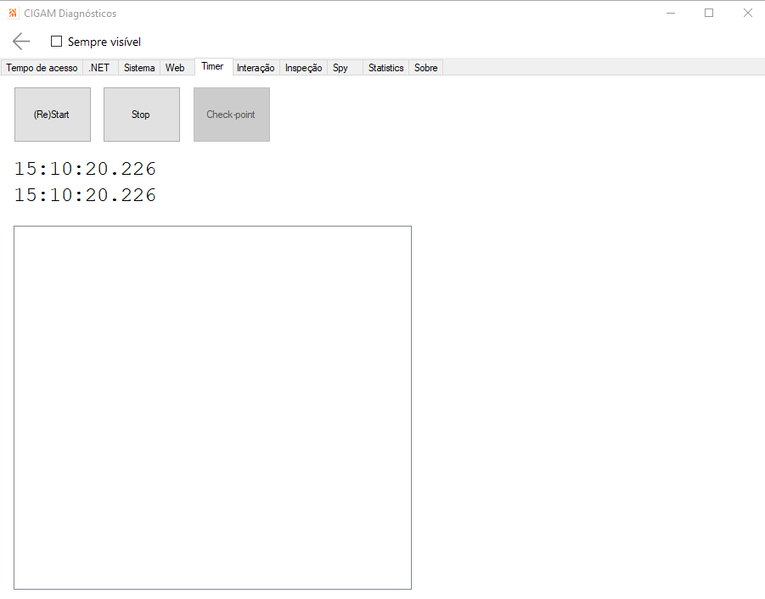Viewport: 765px width, 599px height.
Task: Close the CIGAM Diagnósticos window
Action: click(747, 13)
